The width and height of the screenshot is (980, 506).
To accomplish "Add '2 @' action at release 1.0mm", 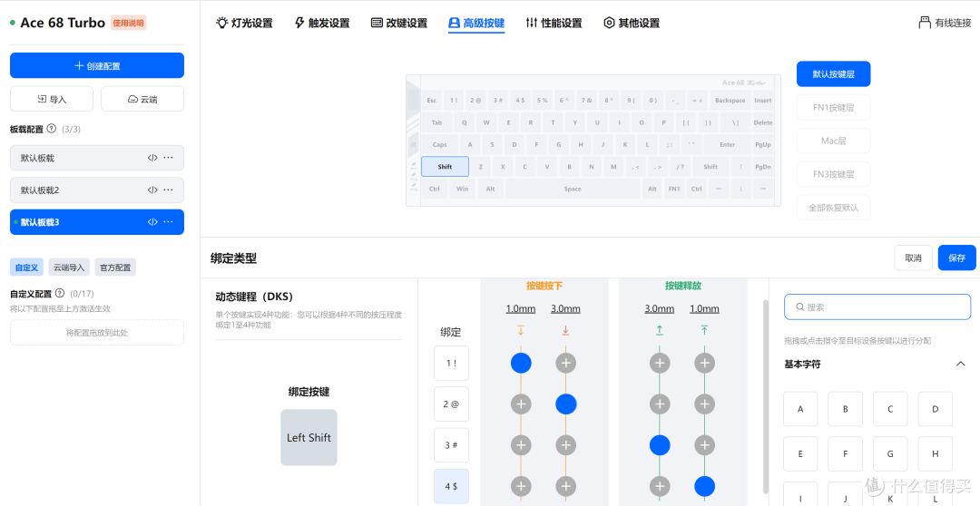I will coord(704,404).
